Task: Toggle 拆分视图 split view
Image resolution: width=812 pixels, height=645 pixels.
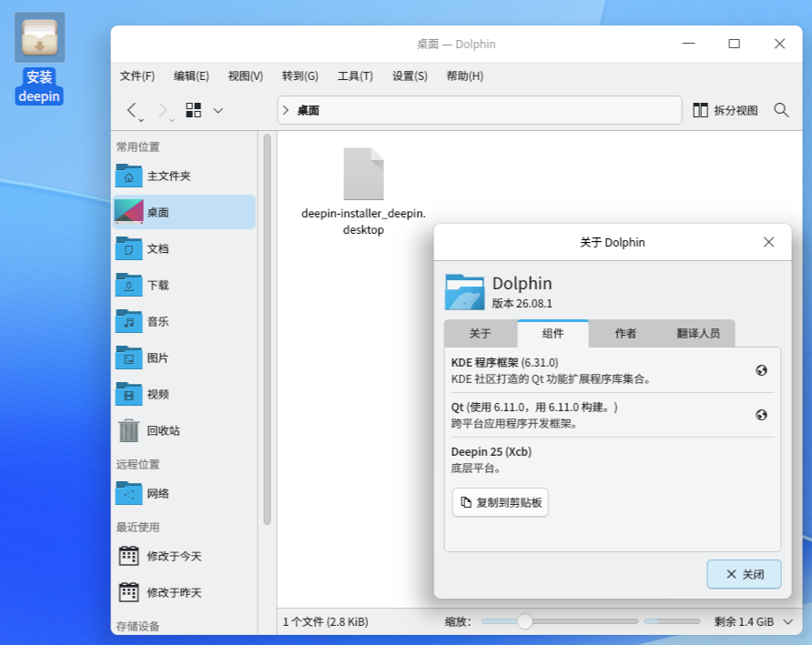Action: tap(726, 110)
